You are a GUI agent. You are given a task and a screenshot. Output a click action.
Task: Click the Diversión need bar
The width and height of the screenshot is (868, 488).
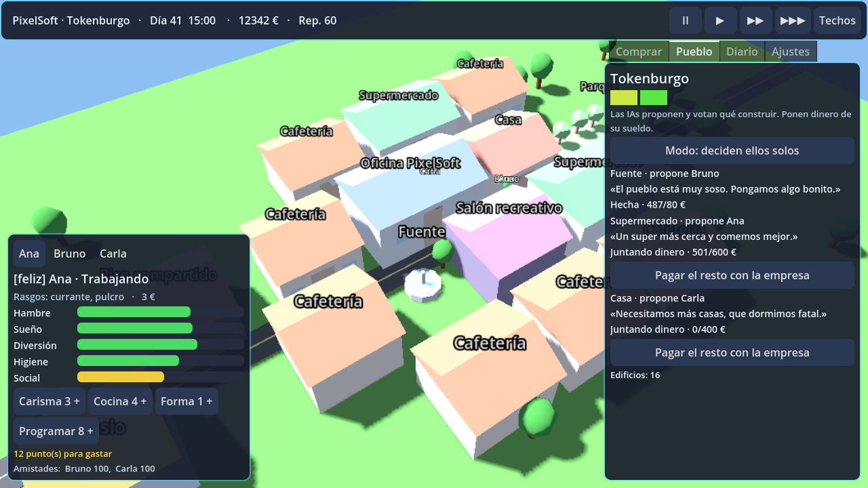click(161, 344)
